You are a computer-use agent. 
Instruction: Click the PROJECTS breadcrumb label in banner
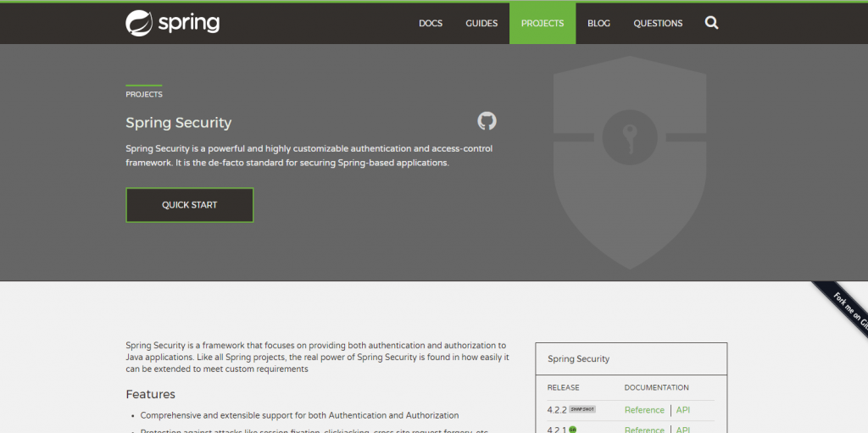click(144, 95)
